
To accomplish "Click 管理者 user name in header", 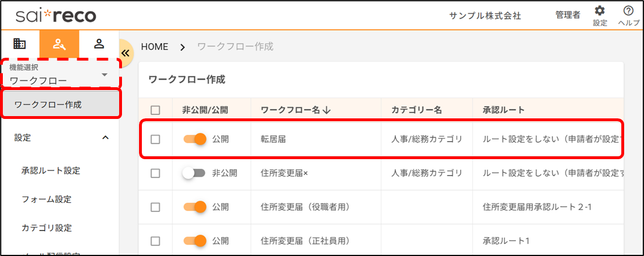I will (567, 15).
